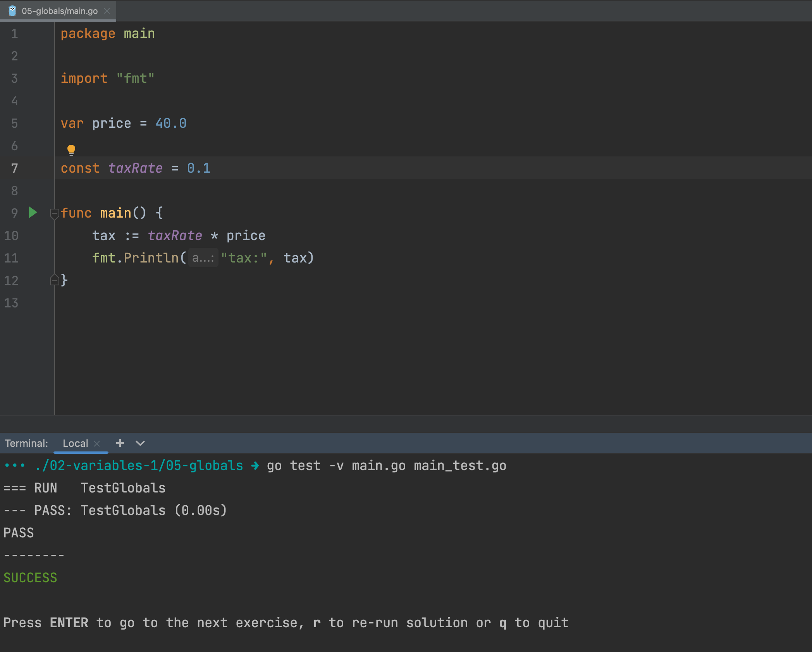Click 'Println' in fmt.Println call

pos(151,258)
